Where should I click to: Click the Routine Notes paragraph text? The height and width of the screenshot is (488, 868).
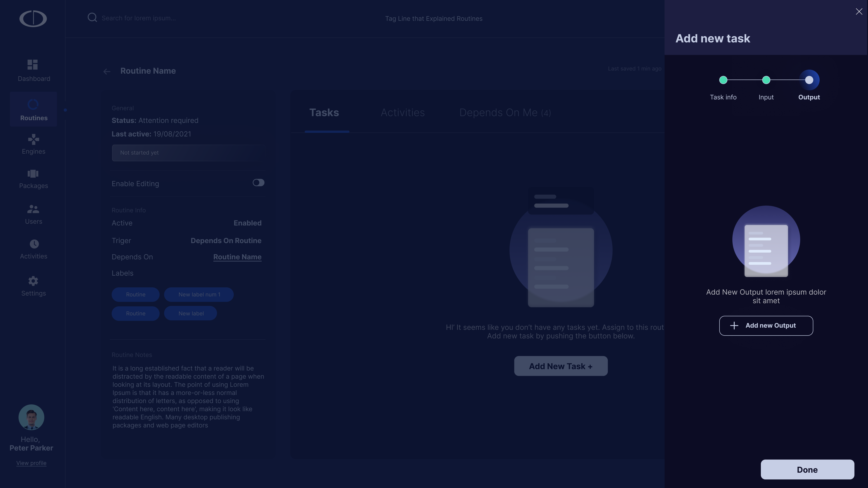pos(188,397)
